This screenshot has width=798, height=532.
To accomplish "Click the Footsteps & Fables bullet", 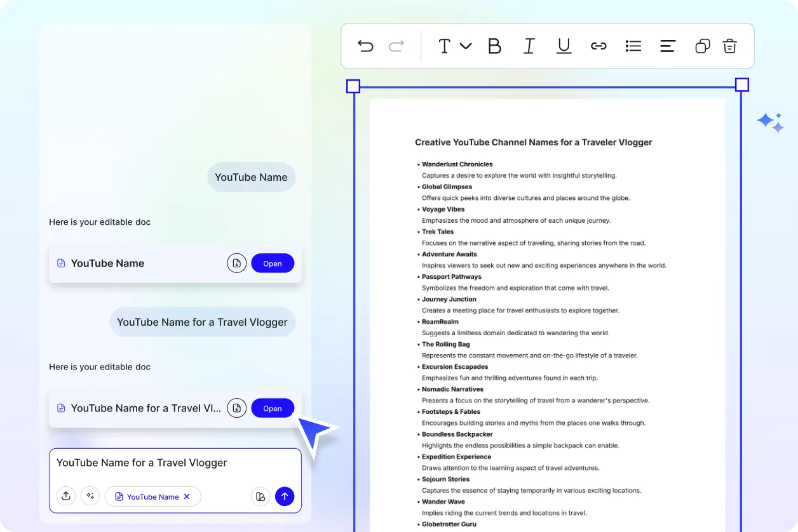I will tap(451, 412).
